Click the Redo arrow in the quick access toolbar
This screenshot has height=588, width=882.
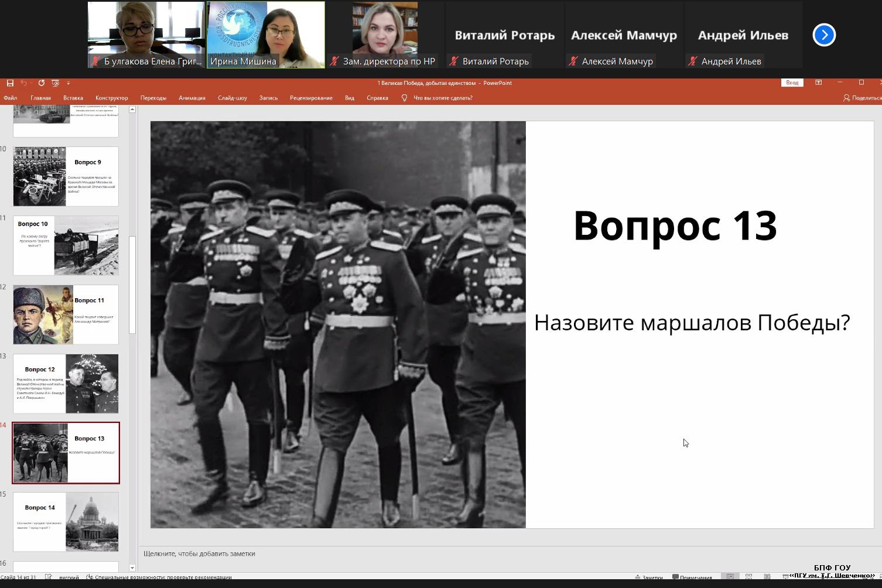(x=41, y=83)
